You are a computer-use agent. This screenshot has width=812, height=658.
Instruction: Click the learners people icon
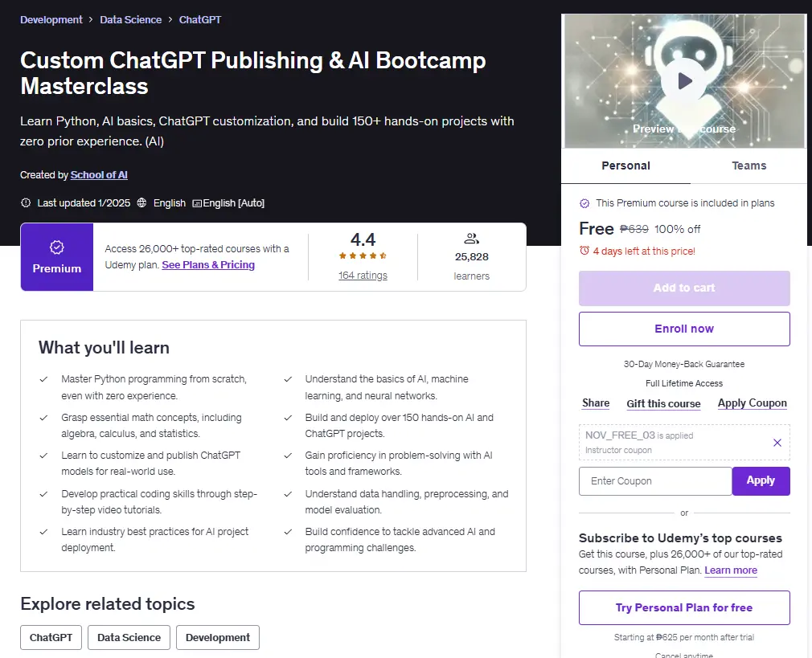471,239
